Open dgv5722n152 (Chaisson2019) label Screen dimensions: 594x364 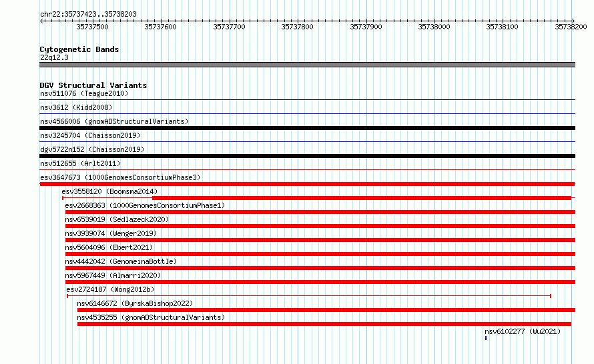click(x=92, y=149)
